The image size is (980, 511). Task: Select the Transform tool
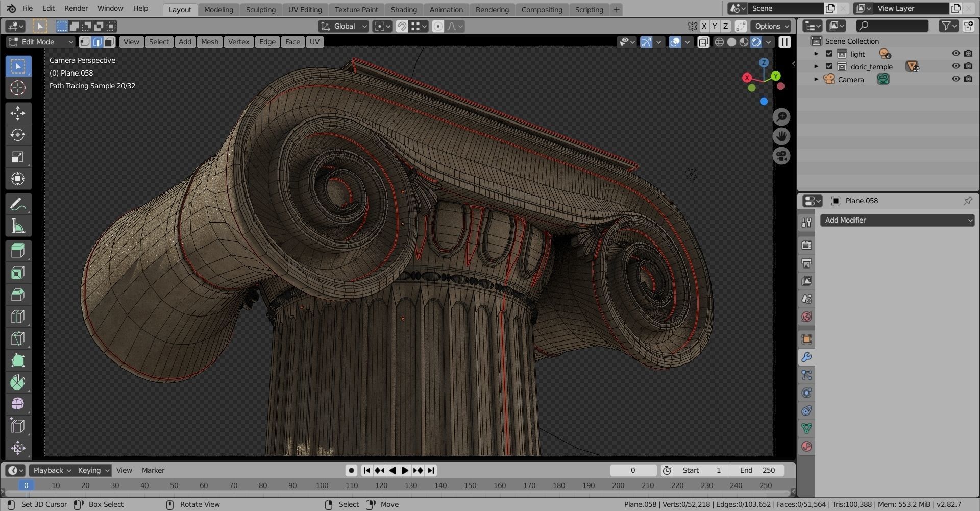point(18,179)
